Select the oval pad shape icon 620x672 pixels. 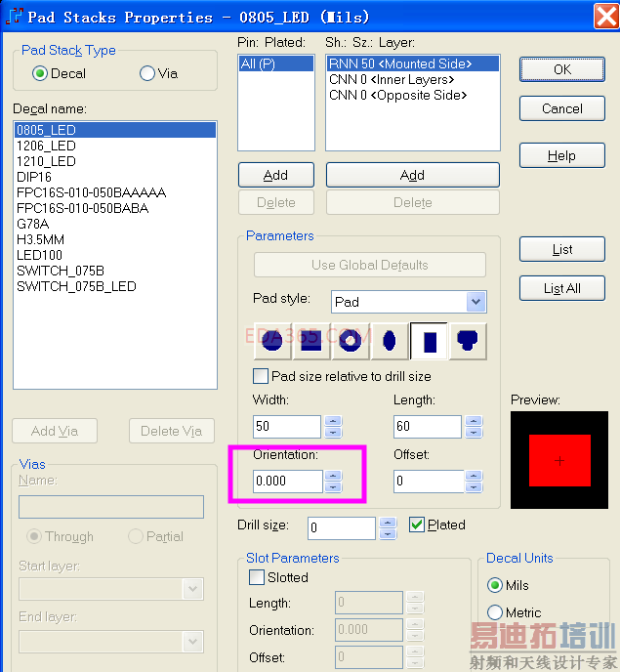(x=390, y=341)
